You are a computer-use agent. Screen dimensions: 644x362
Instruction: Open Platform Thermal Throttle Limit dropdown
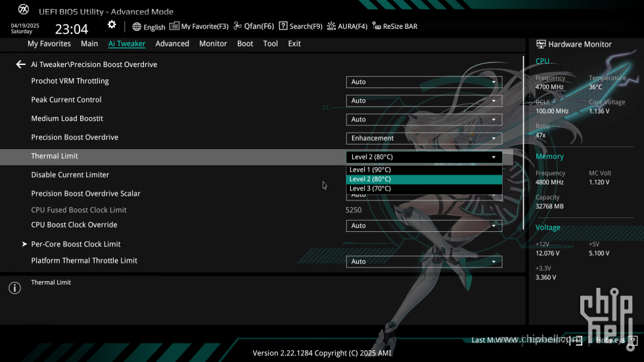pyautogui.click(x=424, y=261)
